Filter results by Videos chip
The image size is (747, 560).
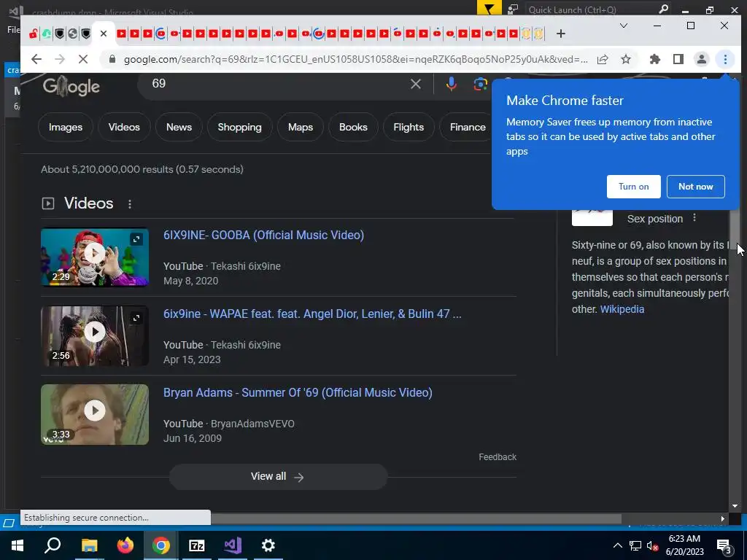(124, 127)
